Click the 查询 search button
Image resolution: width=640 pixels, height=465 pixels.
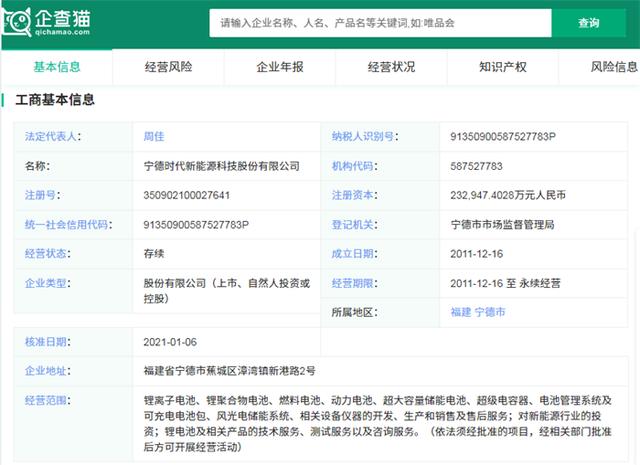(x=589, y=23)
